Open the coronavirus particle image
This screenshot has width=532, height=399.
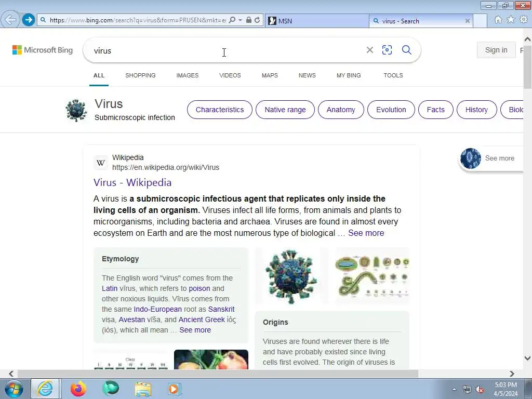pos(291,276)
